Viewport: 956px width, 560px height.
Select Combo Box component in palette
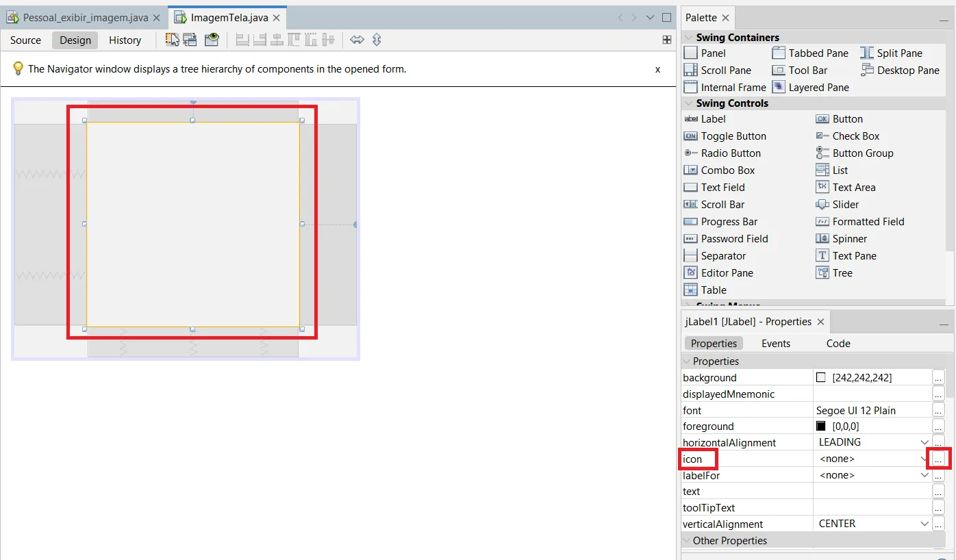pyautogui.click(x=720, y=170)
